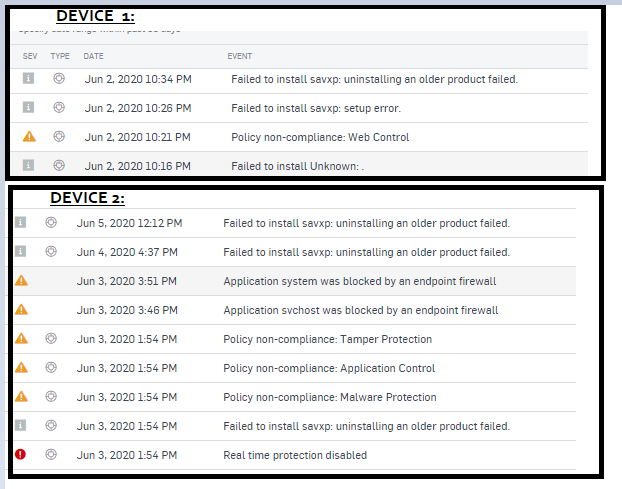The height and width of the screenshot is (489, 622).
Task: Sort events by the DATE column header
Action: (x=93, y=56)
